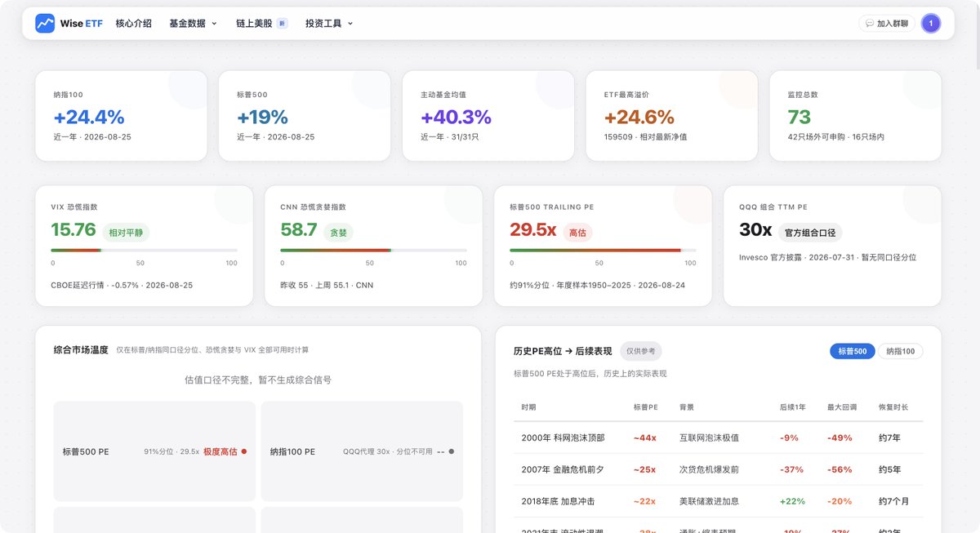Viewport: 980px width, 533px height.
Task: Click the green 贪婪 tag
Action: click(x=338, y=233)
